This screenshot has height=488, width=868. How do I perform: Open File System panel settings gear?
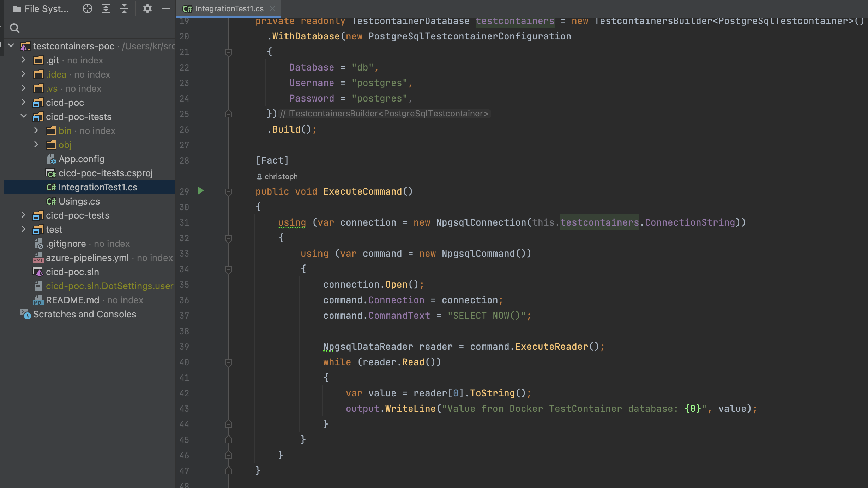pyautogui.click(x=148, y=8)
